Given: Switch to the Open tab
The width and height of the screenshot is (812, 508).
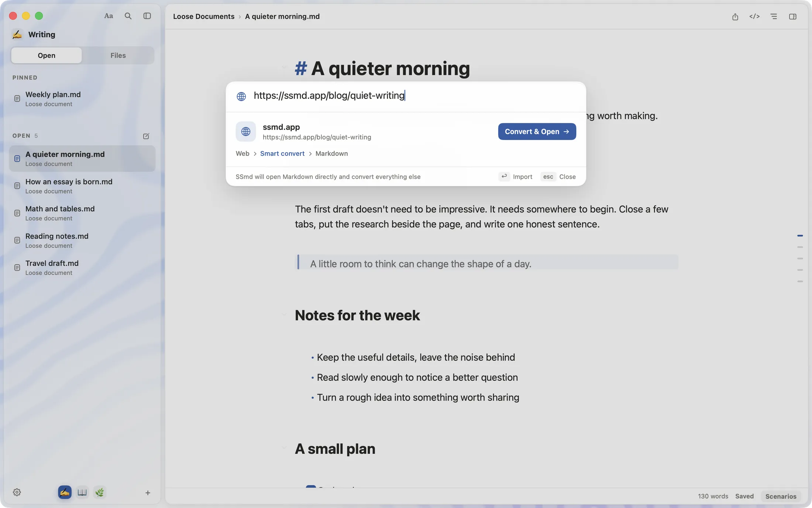Looking at the screenshot, I should pos(47,55).
